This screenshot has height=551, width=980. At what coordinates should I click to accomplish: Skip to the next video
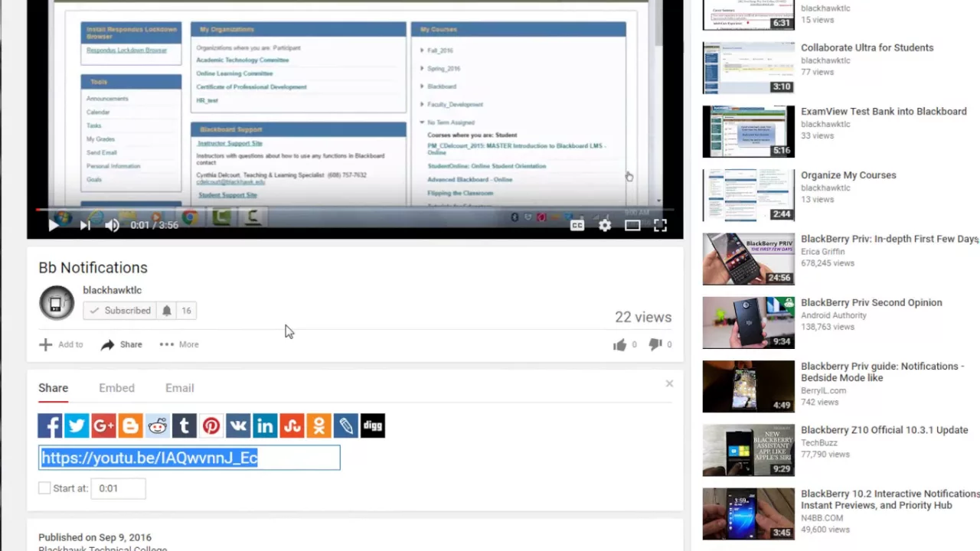point(85,225)
